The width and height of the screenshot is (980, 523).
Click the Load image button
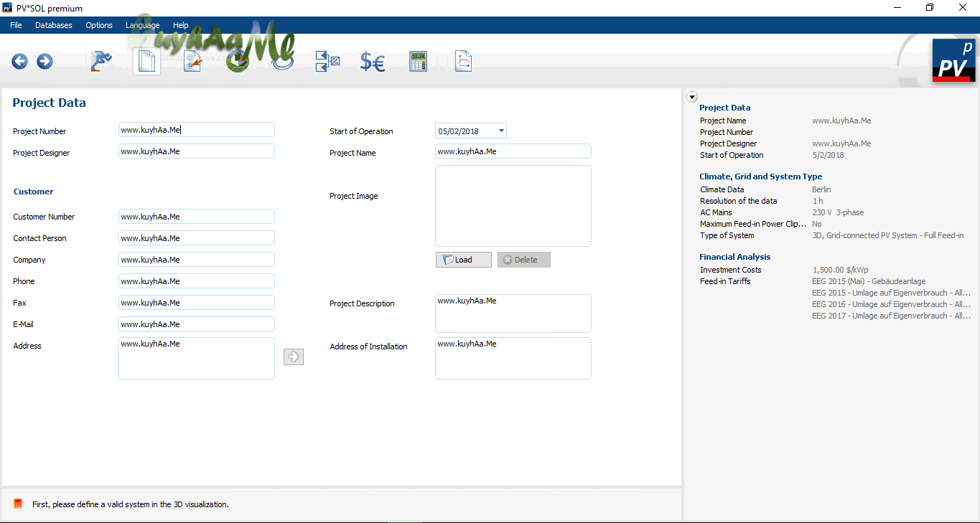pyautogui.click(x=464, y=260)
